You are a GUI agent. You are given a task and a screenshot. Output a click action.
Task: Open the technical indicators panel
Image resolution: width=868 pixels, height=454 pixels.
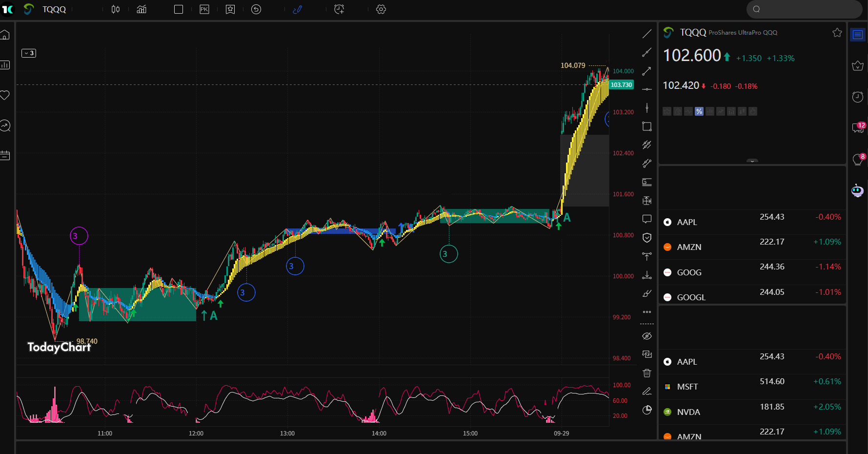(141, 9)
